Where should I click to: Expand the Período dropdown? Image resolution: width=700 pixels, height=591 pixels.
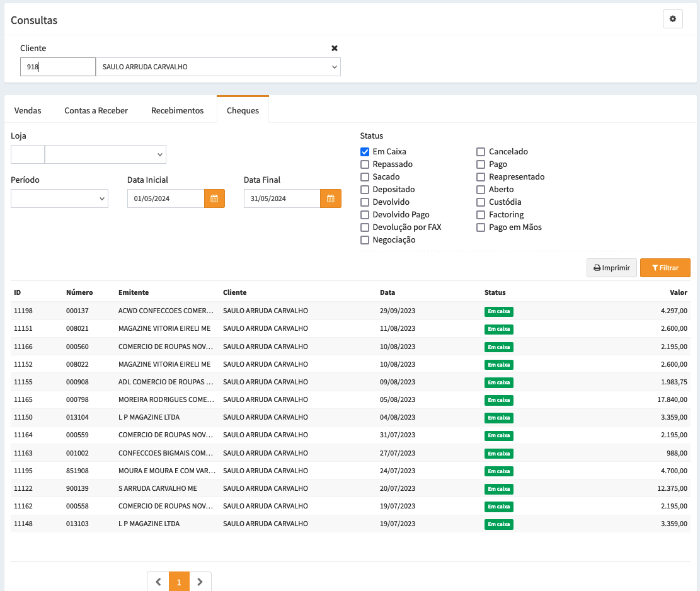click(x=59, y=198)
